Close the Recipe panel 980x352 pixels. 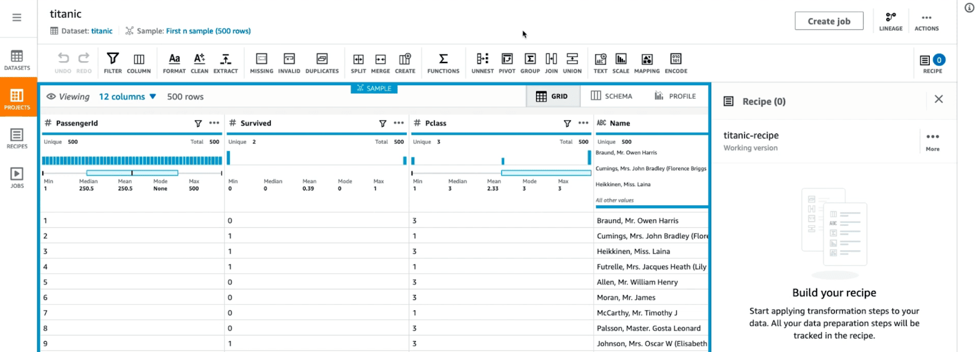(938, 99)
